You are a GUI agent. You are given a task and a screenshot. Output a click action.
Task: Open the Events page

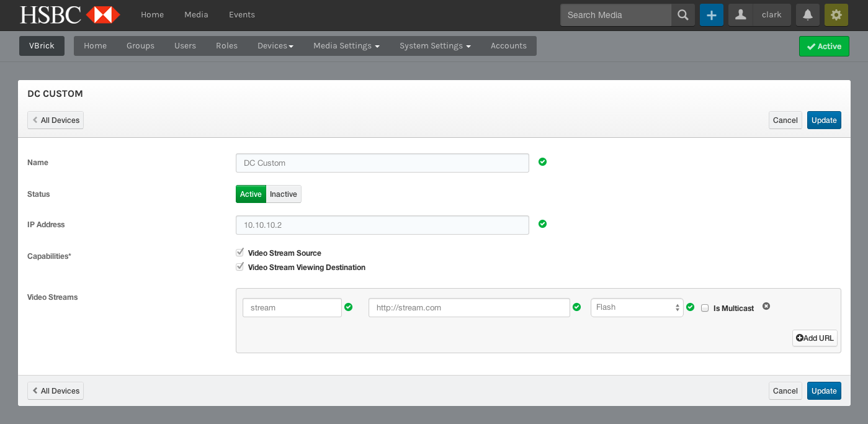point(242,15)
